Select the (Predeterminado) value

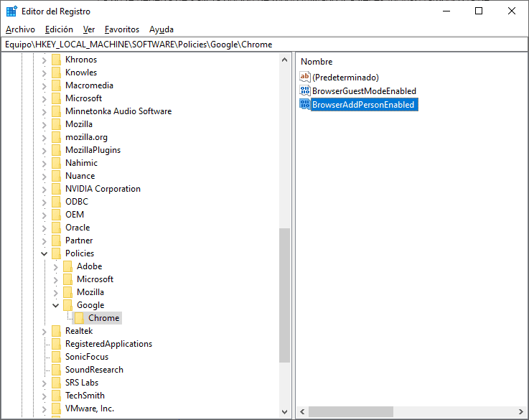[345, 78]
